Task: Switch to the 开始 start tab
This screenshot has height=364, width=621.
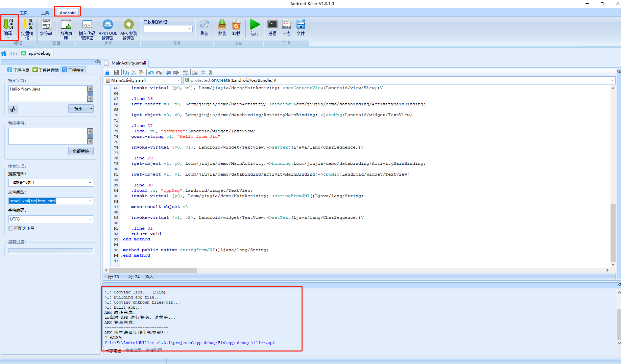Action: tap(9, 53)
